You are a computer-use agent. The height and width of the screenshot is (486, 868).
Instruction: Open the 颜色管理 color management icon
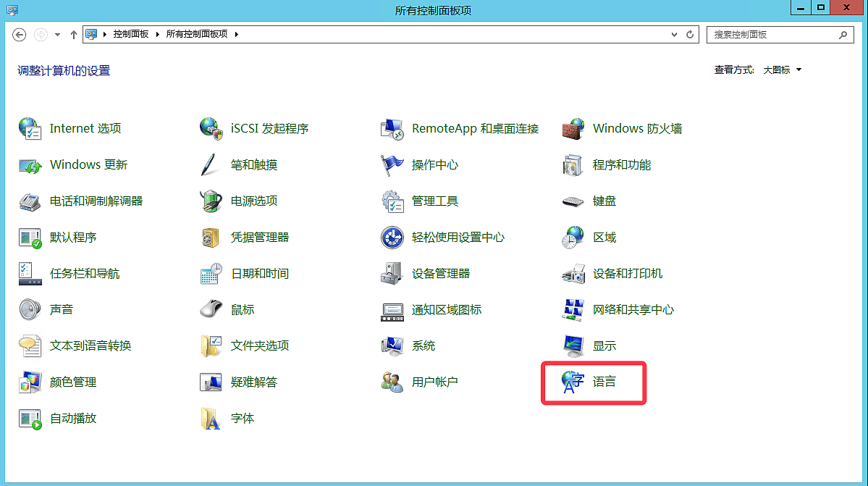(x=30, y=382)
